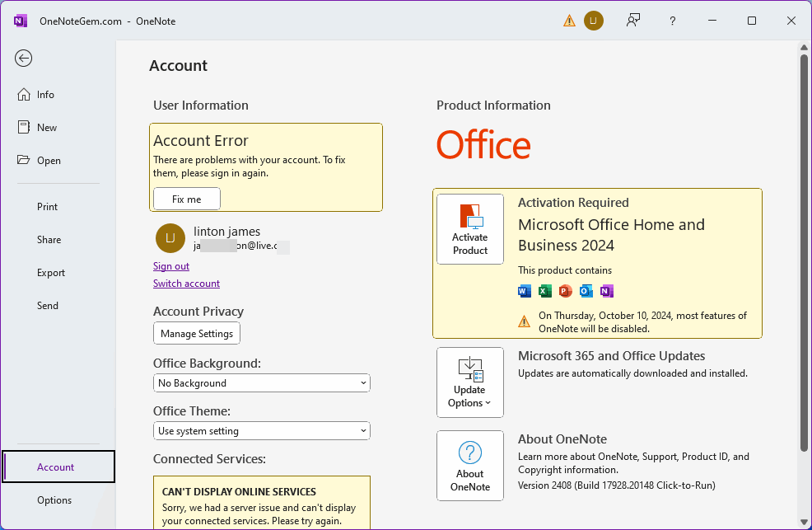Click the vertical scrollbar thumb
Screen dimensions: 812x530
pos(804,251)
